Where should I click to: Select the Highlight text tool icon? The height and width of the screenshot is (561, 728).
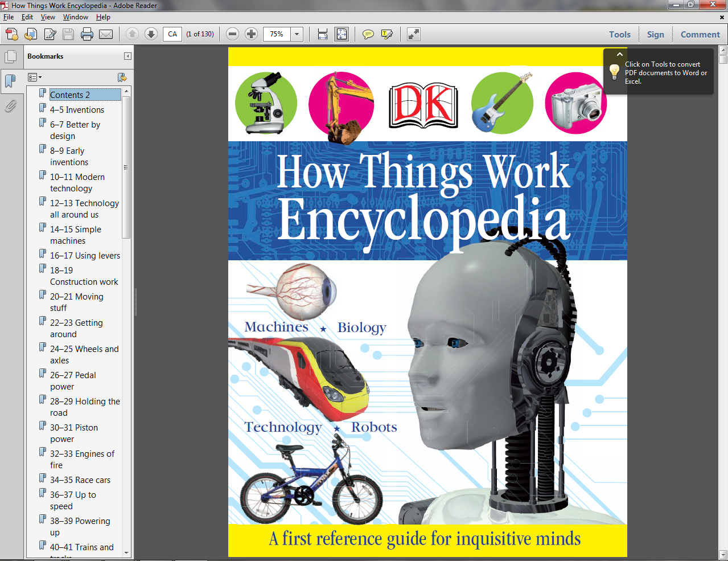coord(387,34)
